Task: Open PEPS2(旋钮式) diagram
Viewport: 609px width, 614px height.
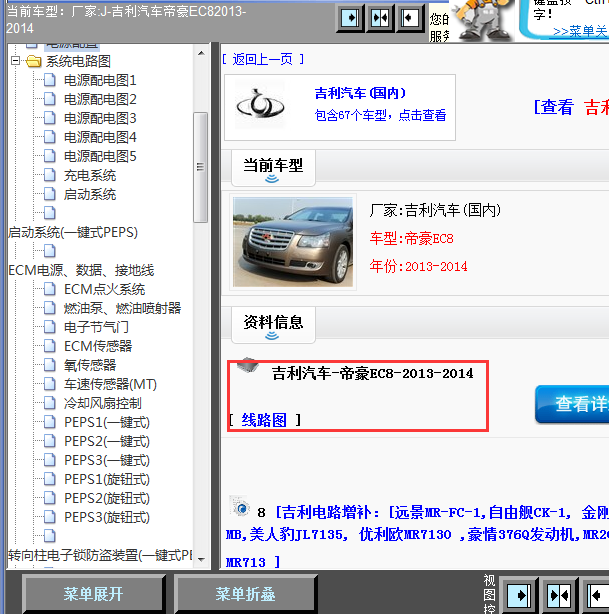Action: pyautogui.click(x=107, y=498)
